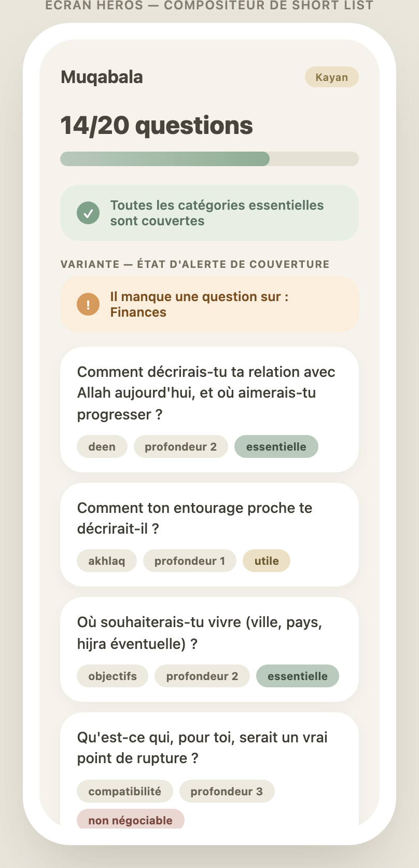Click the orange exclamation alert icon

point(88,304)
